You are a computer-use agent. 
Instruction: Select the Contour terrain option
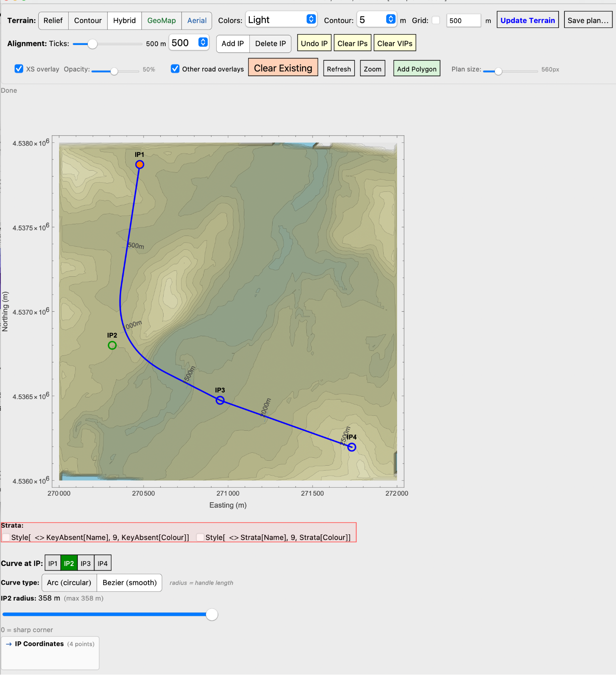pos(88,20)
